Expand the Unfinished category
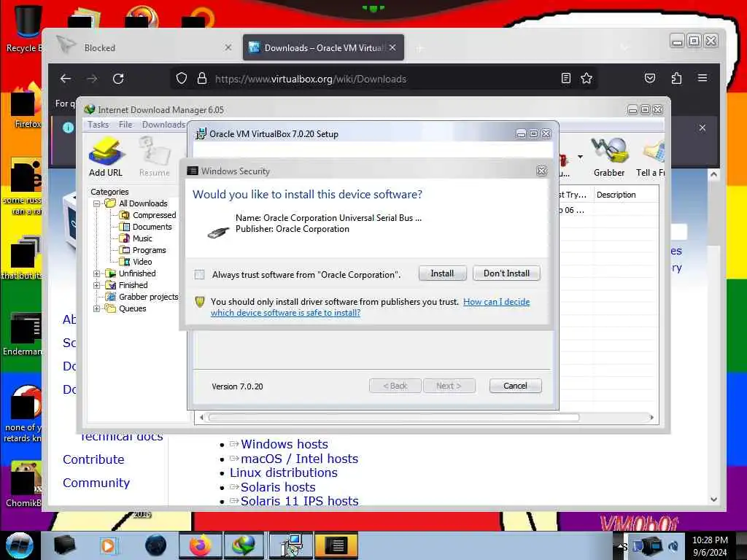747x560 pixels. 97,274
